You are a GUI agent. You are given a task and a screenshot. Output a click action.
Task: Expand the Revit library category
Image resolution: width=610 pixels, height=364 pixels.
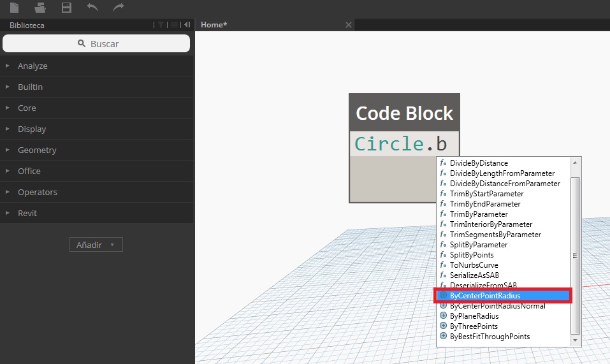(27, 213)
